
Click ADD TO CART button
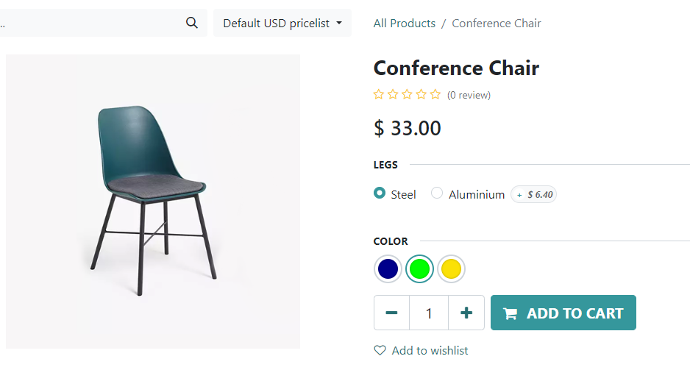pyautogui.click(x=563, y=313)
